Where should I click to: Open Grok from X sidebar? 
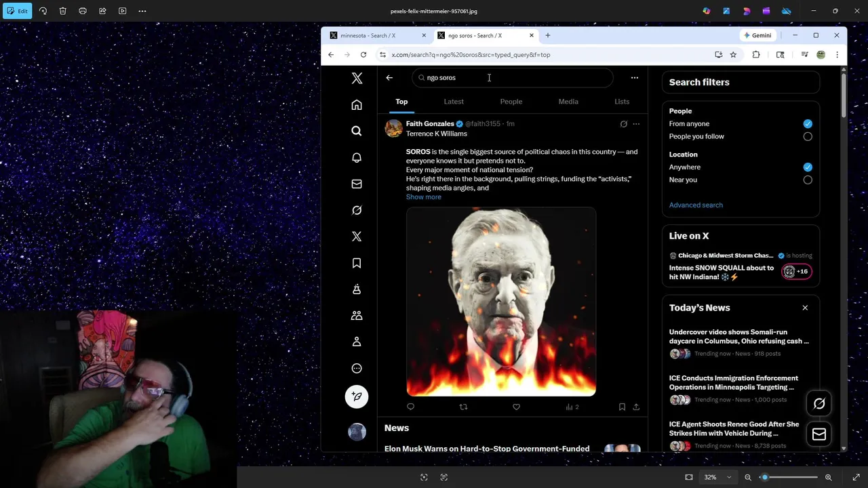[357, 210]
